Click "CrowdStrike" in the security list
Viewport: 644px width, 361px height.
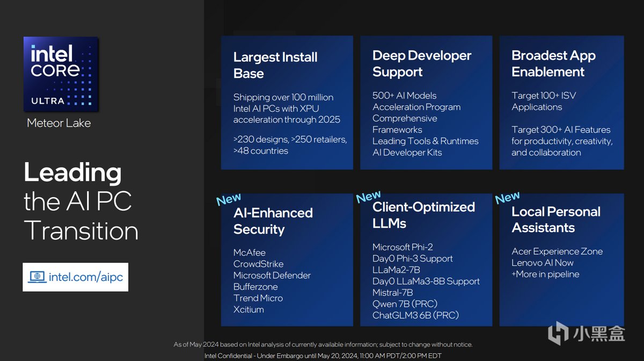point(258,264)
